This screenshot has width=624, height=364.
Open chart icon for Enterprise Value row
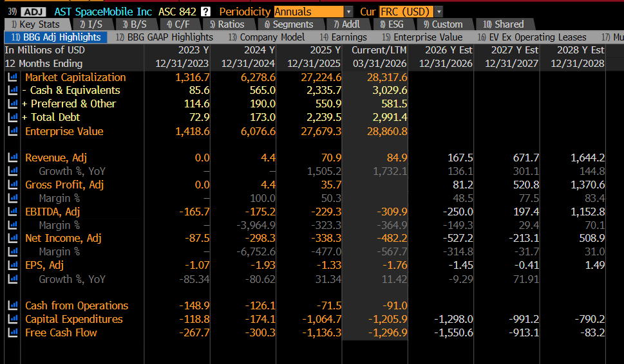(13, 131)
